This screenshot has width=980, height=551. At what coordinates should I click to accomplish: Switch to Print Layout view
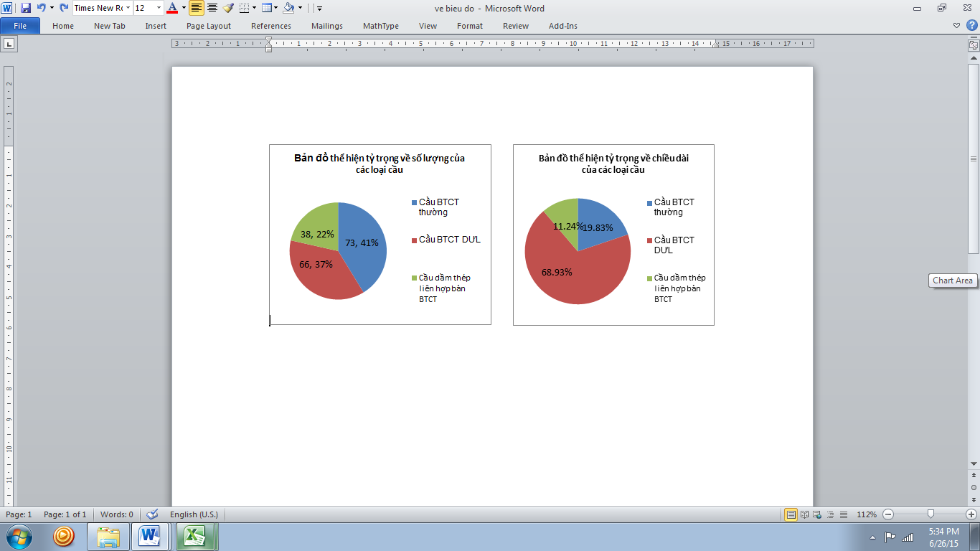pyautogui.click(x=791, y=514)
